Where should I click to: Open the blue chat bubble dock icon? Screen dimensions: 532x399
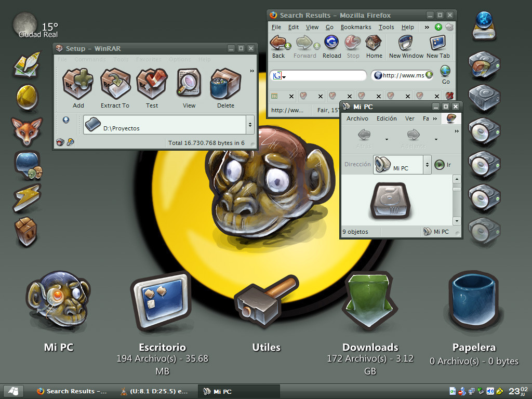click(28, 165)
